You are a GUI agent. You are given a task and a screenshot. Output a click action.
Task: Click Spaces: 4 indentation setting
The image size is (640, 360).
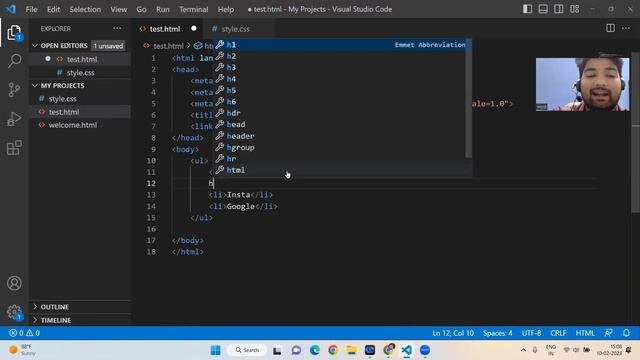498,333
